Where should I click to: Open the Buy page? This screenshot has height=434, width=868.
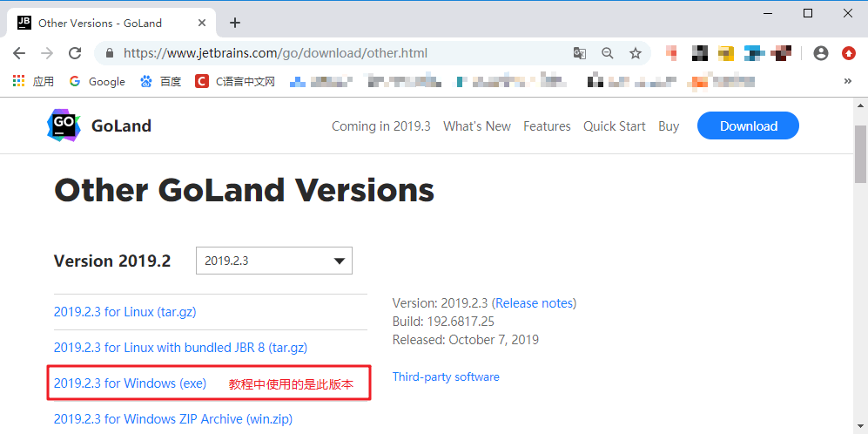[x=669, y=126]
